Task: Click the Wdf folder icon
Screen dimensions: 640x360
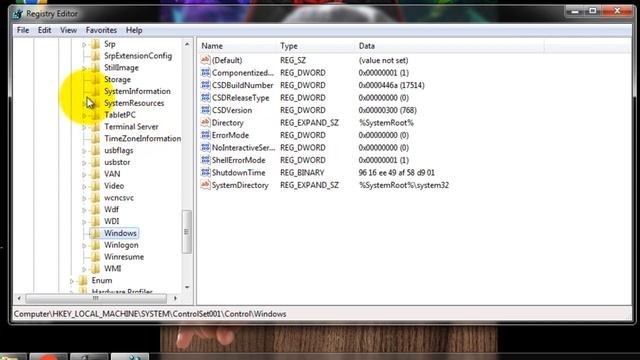Action: click(95, 209)
